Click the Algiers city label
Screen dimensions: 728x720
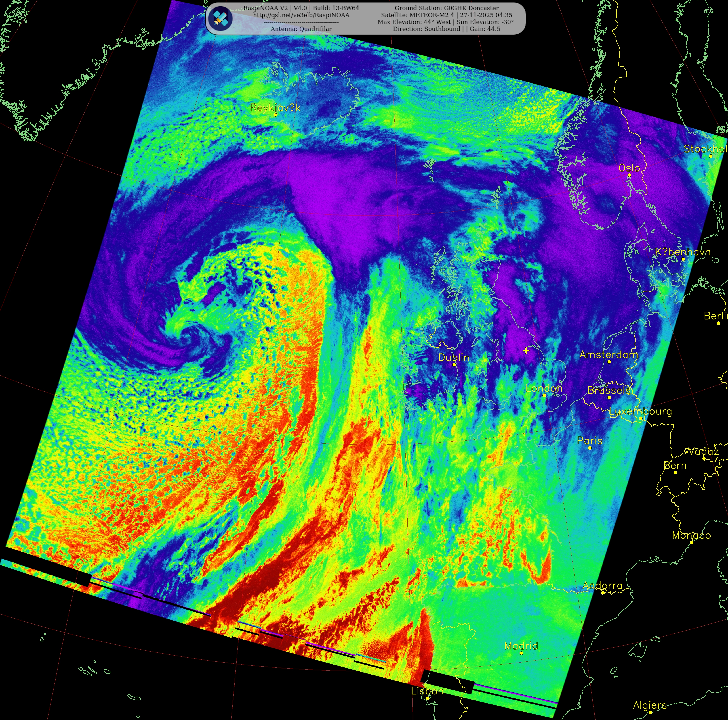(650, 705)
